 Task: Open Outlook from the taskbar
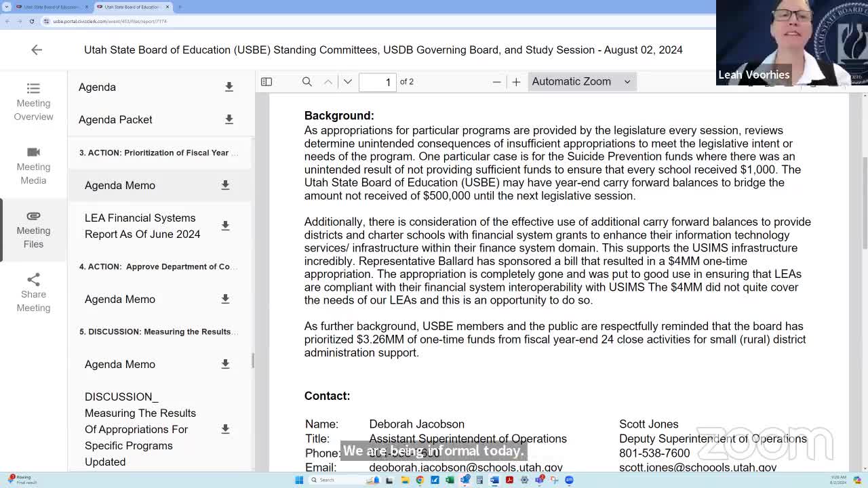[465, 480]
